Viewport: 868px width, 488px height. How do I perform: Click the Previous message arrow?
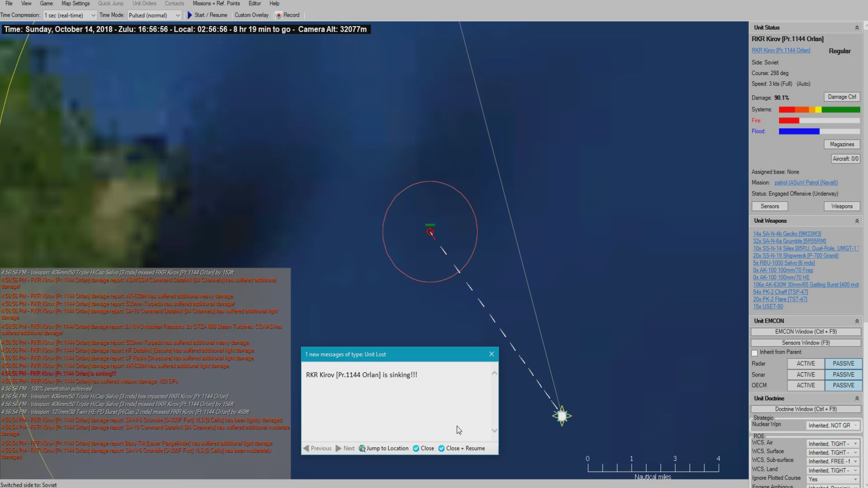(307, 448)
